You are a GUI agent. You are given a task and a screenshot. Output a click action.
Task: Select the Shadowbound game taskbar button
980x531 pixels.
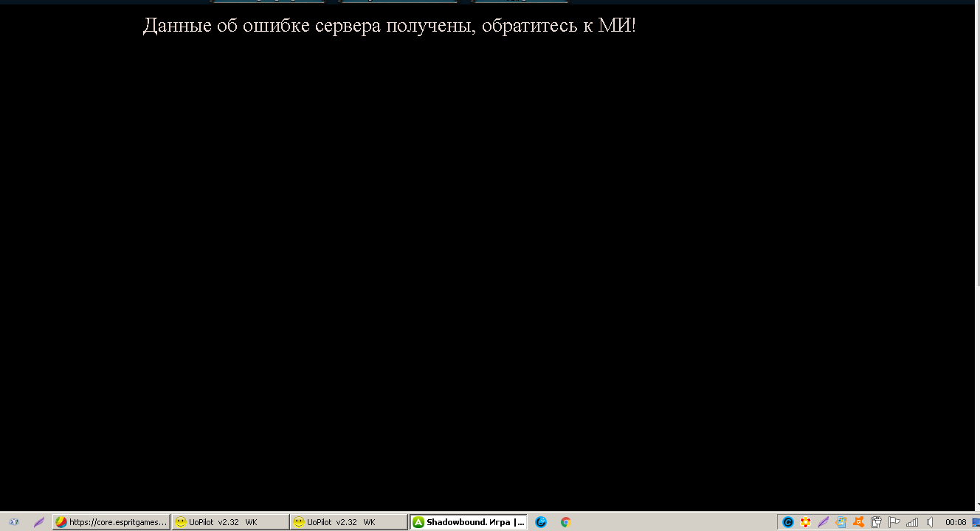coord(469,522)
